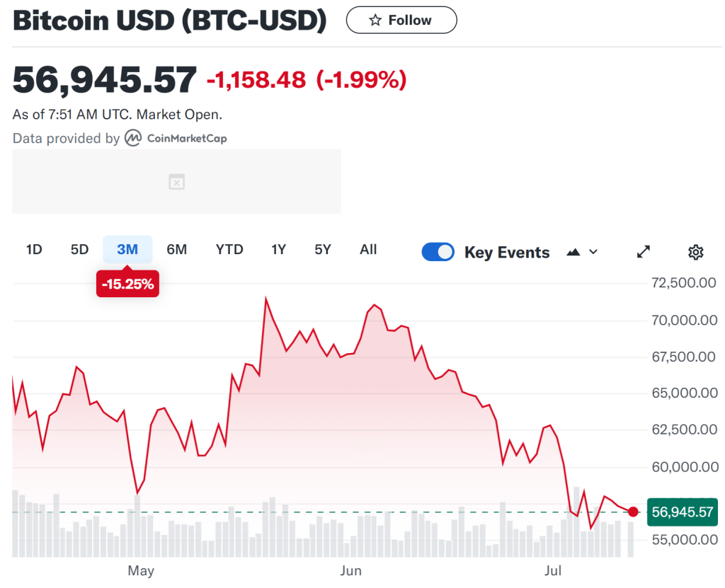Image resolution: width=725 pixels, height=588 pixels.
Task: Select the 1D time range
Action: pos(34,249)
